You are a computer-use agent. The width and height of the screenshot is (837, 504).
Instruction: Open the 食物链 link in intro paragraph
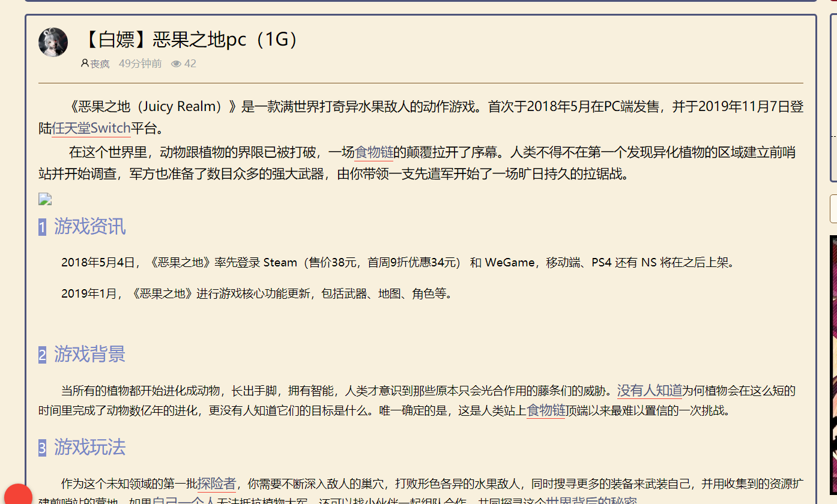pos(374,152)
